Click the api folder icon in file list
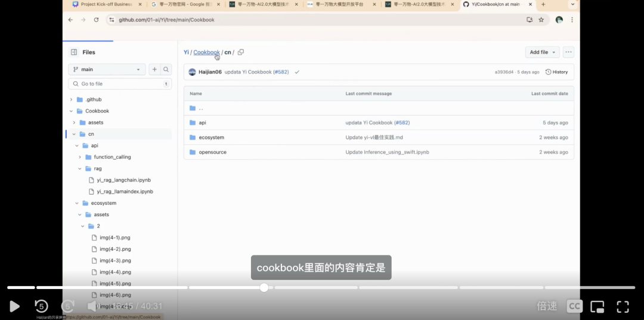Image resolution: width=644 pixels, height=320 pixels. coord(193,122)
